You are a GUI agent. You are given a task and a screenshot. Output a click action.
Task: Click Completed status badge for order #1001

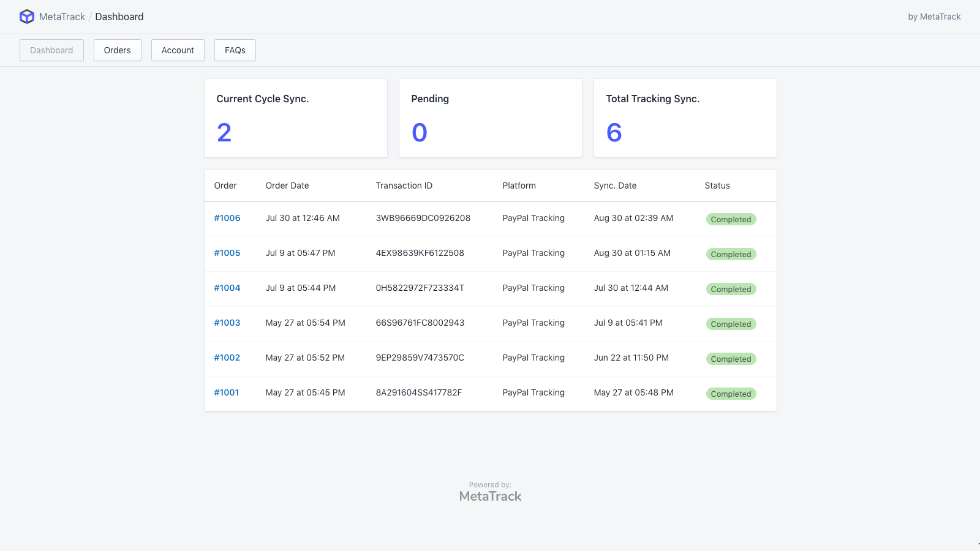point(731,394)
